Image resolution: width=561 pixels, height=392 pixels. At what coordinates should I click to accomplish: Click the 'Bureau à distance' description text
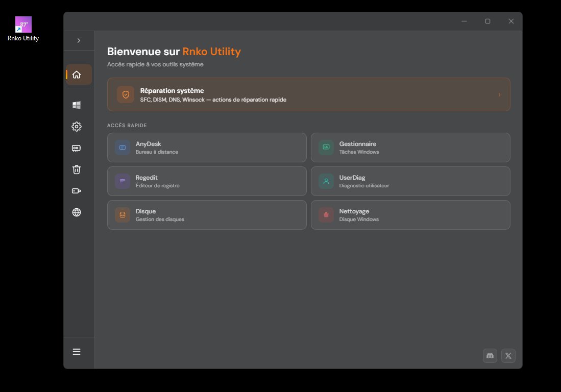(x=157, y=152)
